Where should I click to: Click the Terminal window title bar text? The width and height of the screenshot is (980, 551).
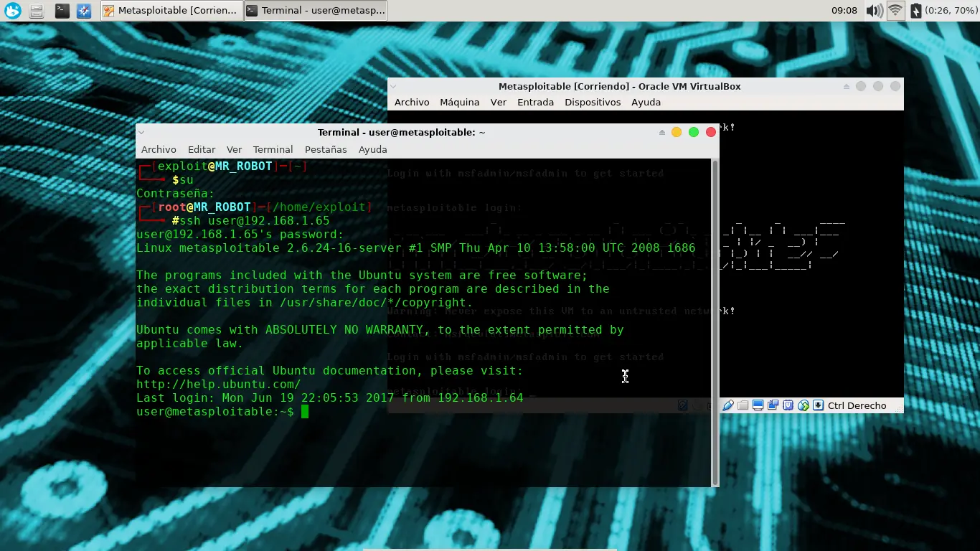(402, 133)
